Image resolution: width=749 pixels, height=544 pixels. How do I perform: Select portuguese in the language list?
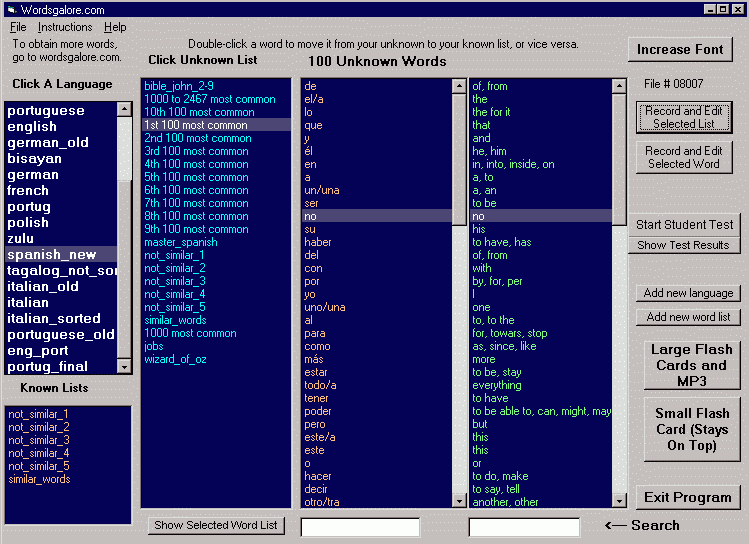pos(61,111)
